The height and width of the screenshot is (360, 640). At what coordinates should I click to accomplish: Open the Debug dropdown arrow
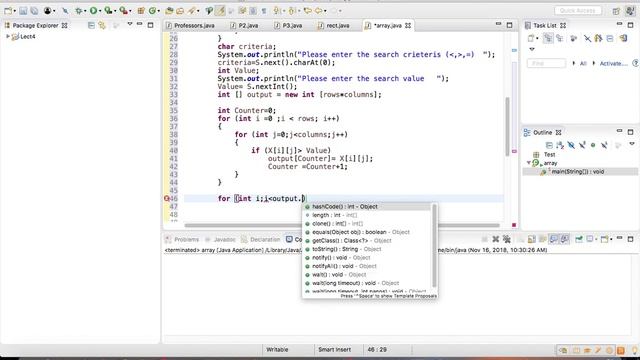tap(85, 11)
